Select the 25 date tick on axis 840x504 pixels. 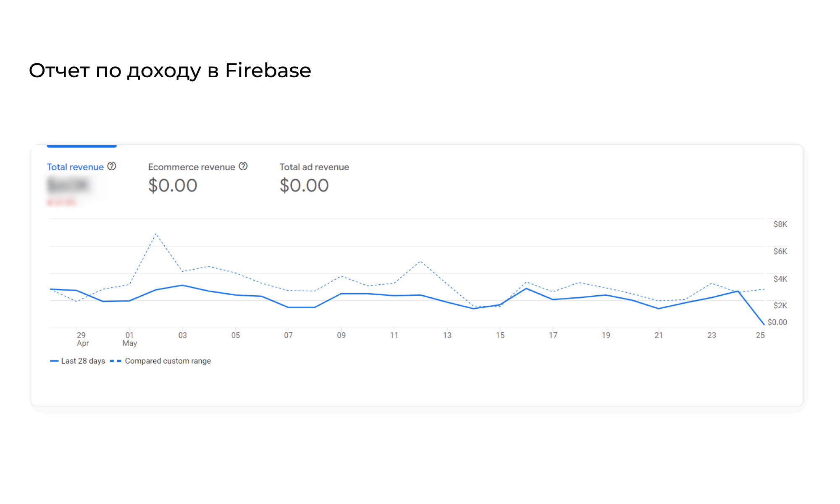click(760, 335)
